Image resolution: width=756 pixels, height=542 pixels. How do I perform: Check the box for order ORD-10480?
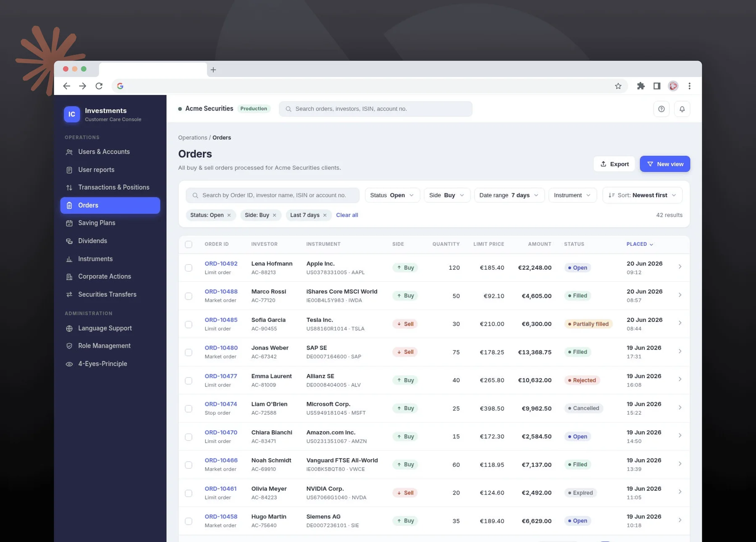(189, 353)
